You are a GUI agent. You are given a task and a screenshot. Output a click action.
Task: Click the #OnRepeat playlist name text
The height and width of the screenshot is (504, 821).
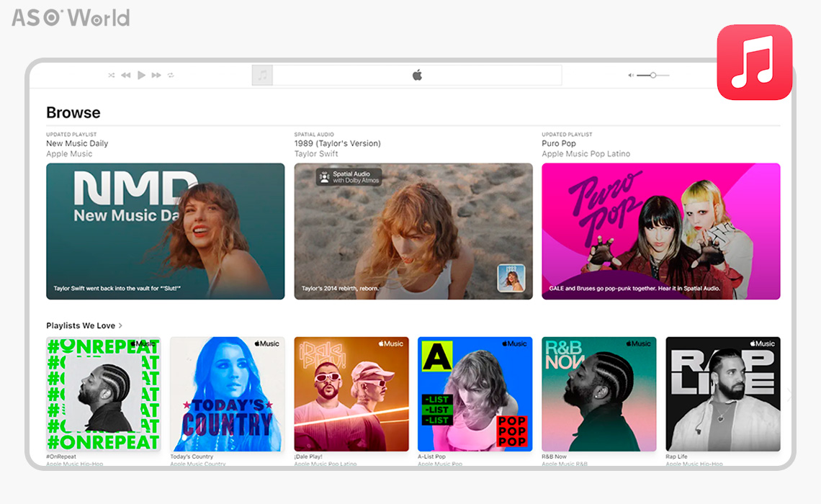(x=61, y=456)
